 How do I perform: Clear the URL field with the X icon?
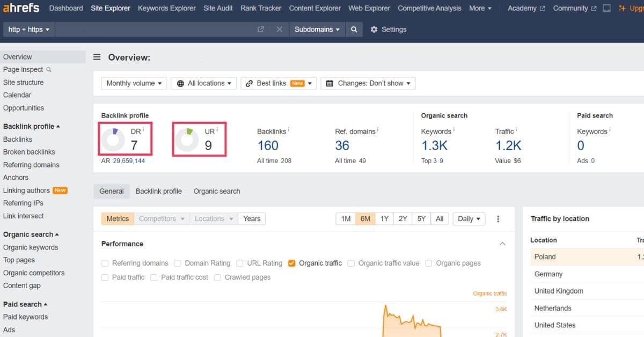coord(279,30)
